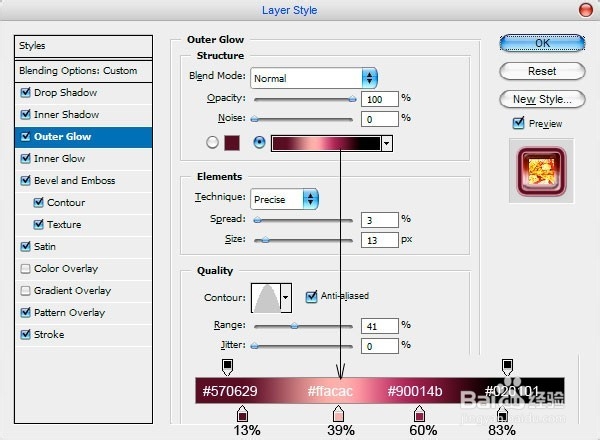Enable the Color Overlay checkbox
Screen dimensions: 600x440
[x=25, y=269]
